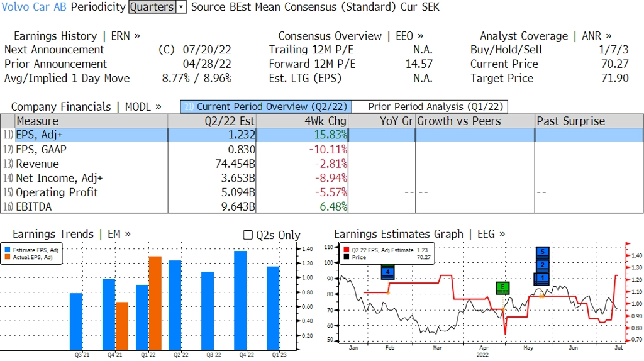Select the Net Income, Adj+ row
The height and width of the screenshot is (361, 644).
pos(322,178)
